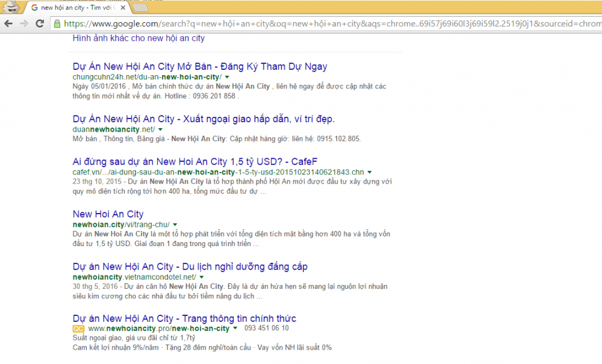602x364 pixels.
Task: Expand dropdown arrow next to newhoian.city URL
Action: (x=175, y=225)
